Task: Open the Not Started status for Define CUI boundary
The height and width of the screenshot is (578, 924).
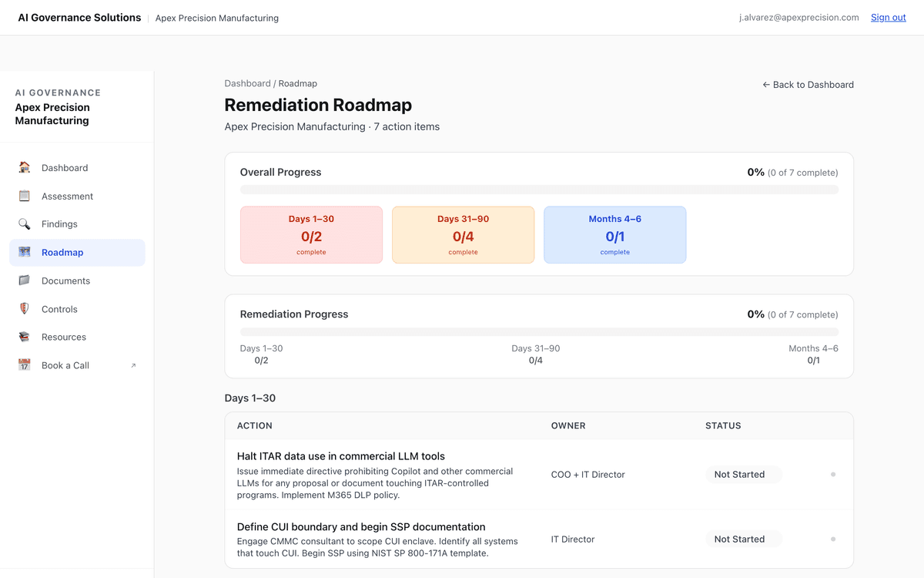Action: pyautogui.click(x=743, y=539)
